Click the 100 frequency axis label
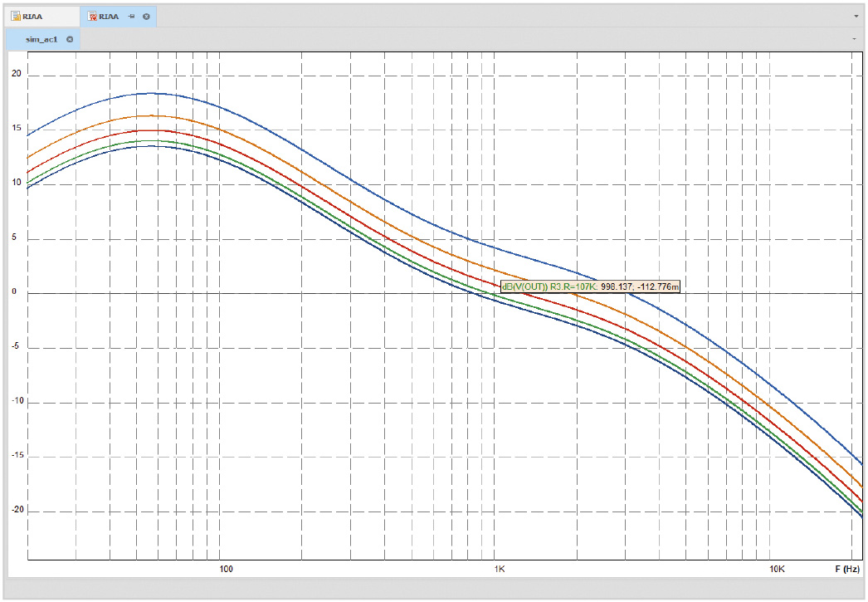Image resolution: width=868 pixels, height=602 pixels. (225, 570)
